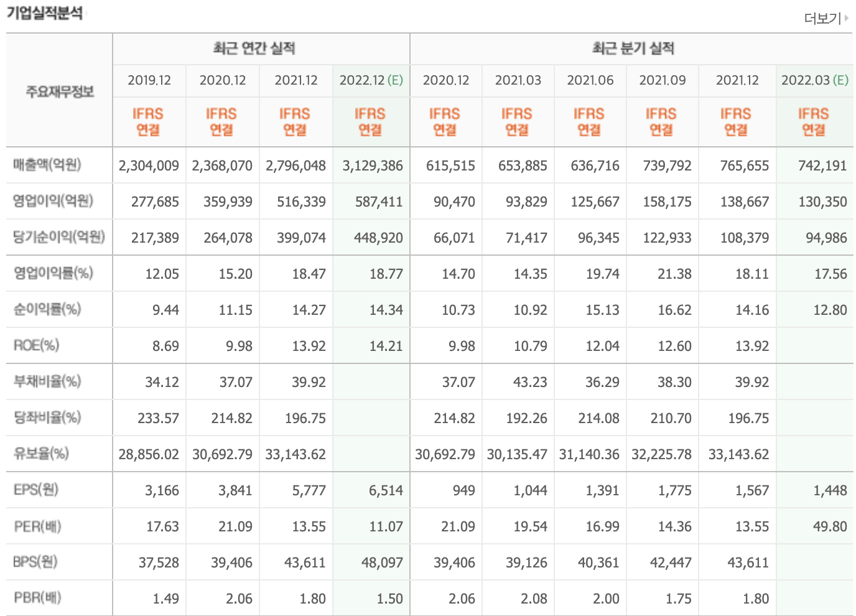Screen dimensions: 856x616
Task: Click the 주요재무정보 header cell
Action: click(x=60, y=91)
